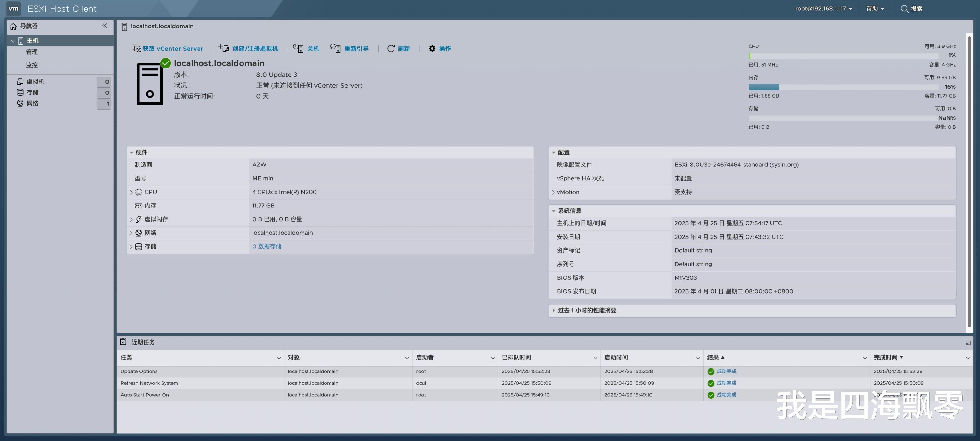
Task: Click Create/Register VM button
Action: tap(248, 49)
